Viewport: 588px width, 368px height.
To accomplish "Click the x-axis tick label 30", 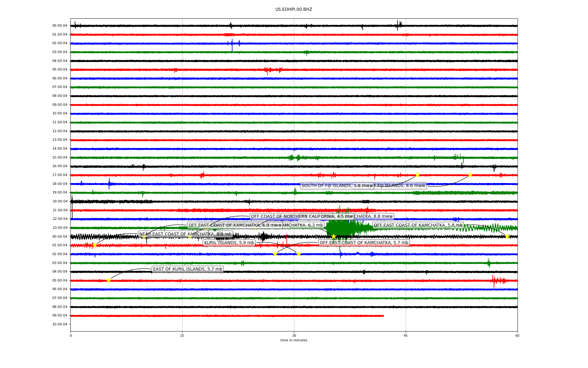I will 294,335.
